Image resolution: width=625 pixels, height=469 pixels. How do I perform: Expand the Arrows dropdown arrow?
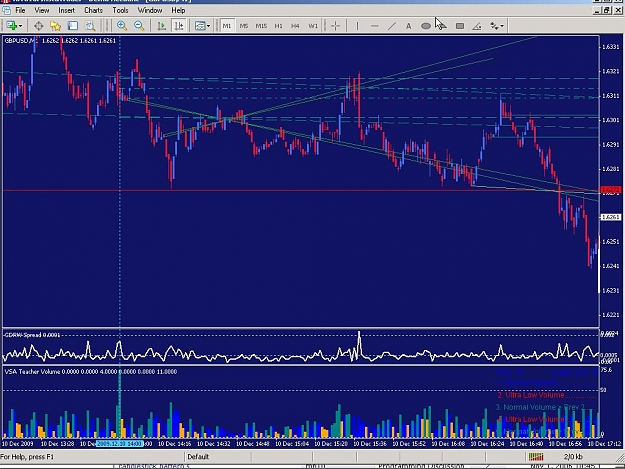coord(502,26)
